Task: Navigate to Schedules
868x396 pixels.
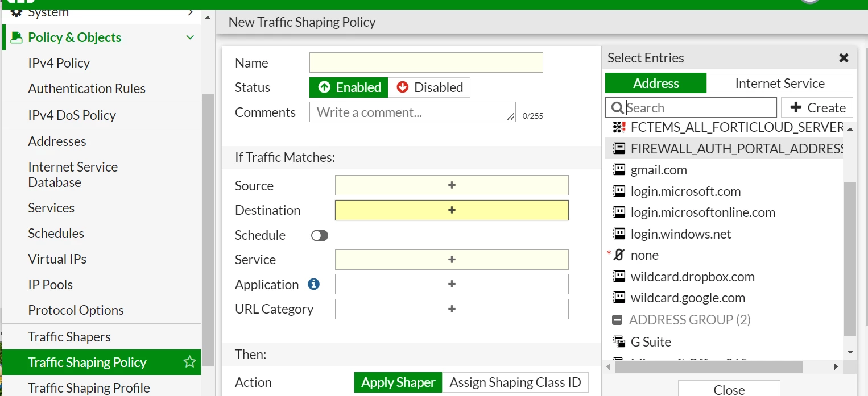Action: pyautogui.click(x=56, y=234)
